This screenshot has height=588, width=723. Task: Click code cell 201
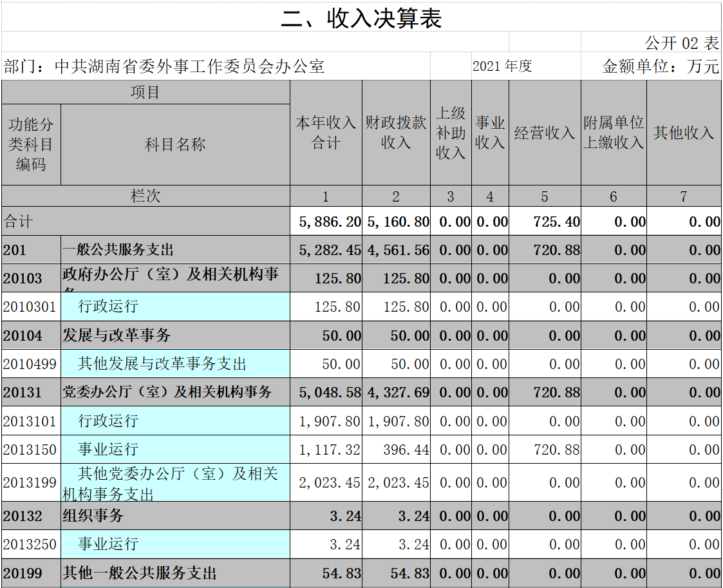click(31, 250)
